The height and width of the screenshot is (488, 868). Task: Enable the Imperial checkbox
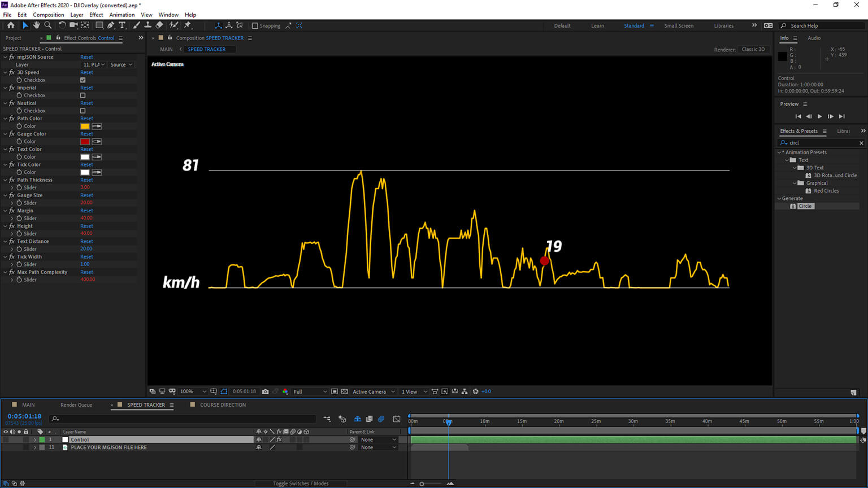[x=83, y=95]
